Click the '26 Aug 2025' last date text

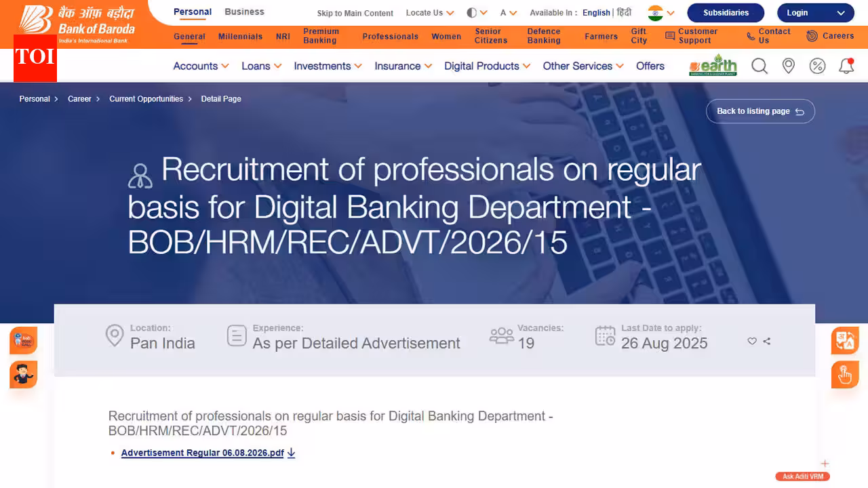click(x=664, y=344)
